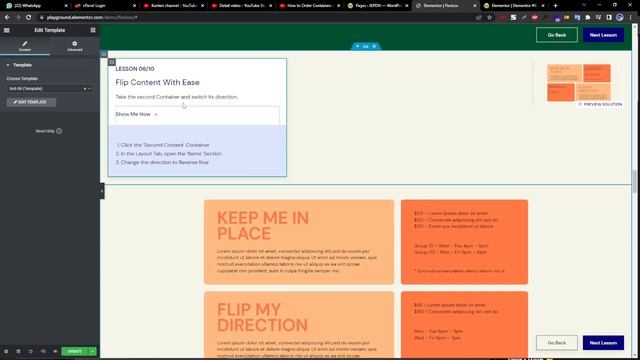The width and height of the screenshot is (640, 360).
Task: Click the green Update button
Action: (x=75, y=351)
